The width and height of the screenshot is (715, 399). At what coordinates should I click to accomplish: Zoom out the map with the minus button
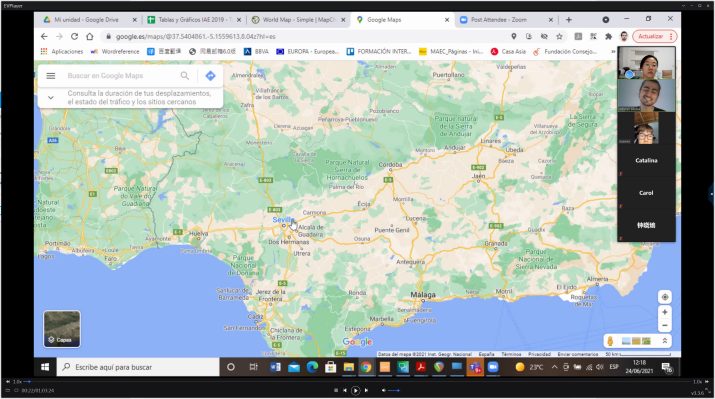665,326
